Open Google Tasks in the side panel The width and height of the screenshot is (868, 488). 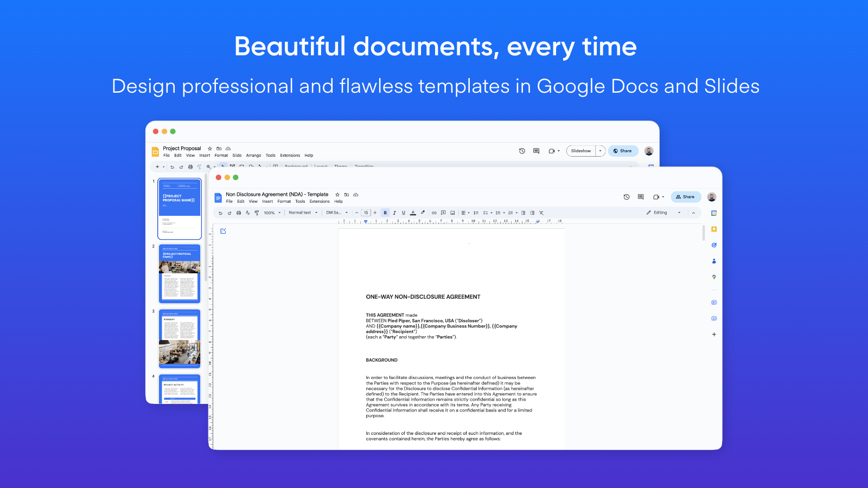714,244
